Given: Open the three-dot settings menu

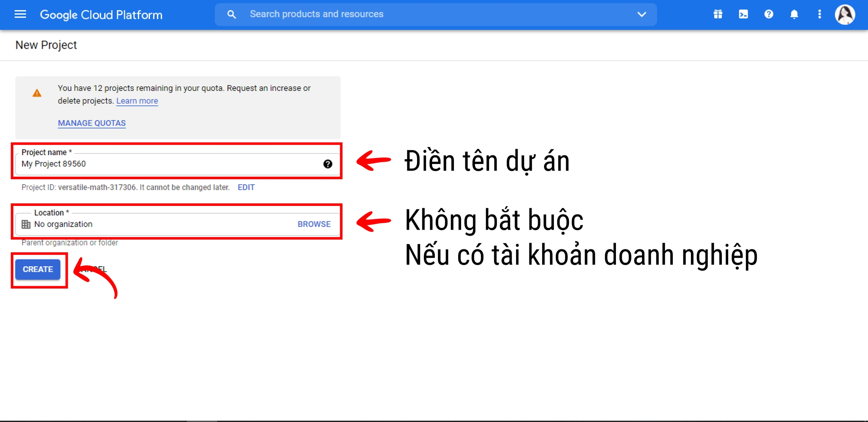Looking at the screenshot, I should click(x=819, y=14).
